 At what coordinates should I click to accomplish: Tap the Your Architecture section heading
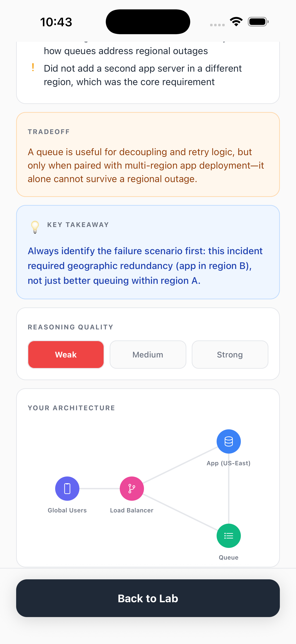(71, 408)
